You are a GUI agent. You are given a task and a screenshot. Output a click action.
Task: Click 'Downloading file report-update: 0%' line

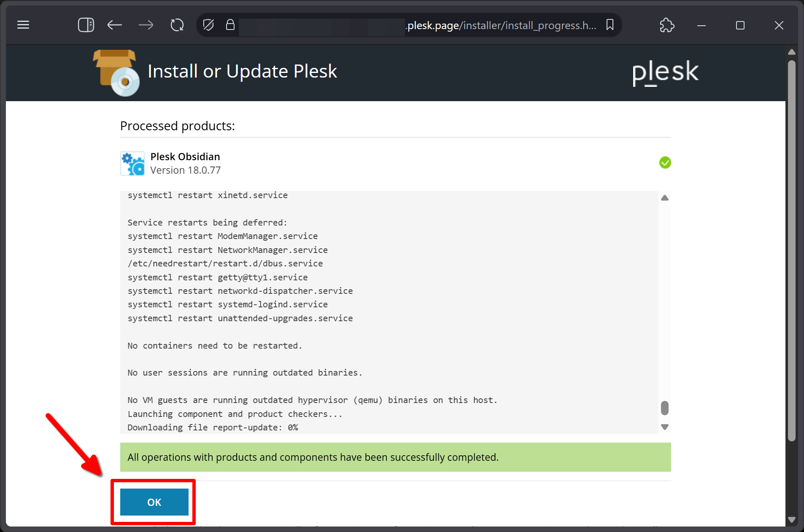[x=213, y=427]
